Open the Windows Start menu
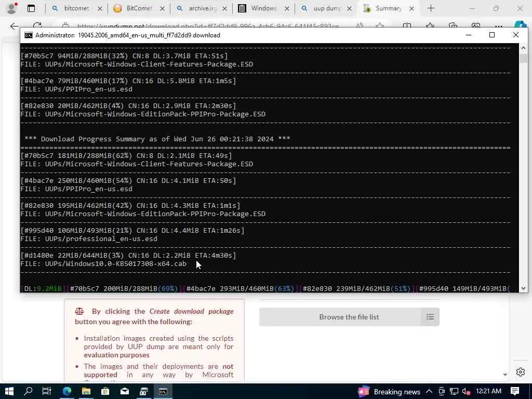Viewport: 532px width, 399px height. pyautogui.click(x=9, y=392)
